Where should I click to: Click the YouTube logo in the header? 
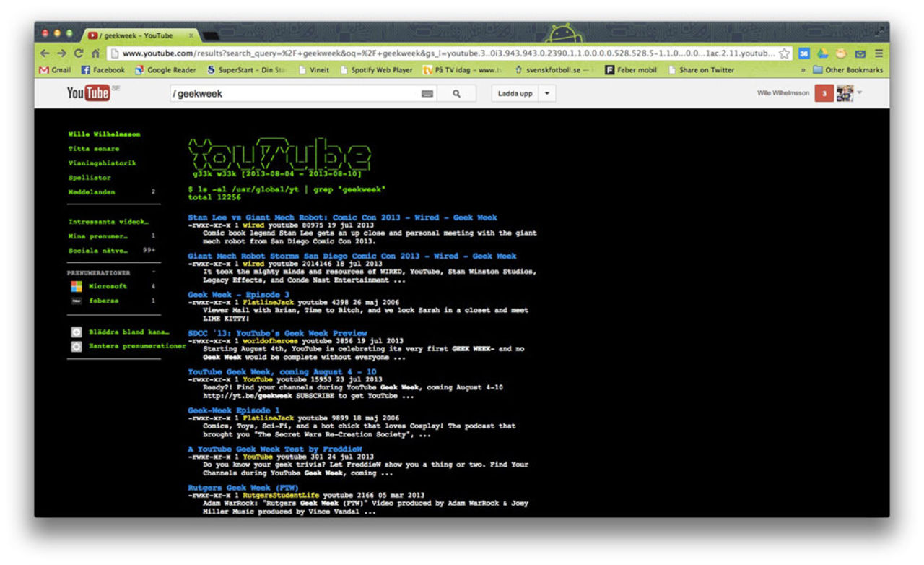[88, 93]
